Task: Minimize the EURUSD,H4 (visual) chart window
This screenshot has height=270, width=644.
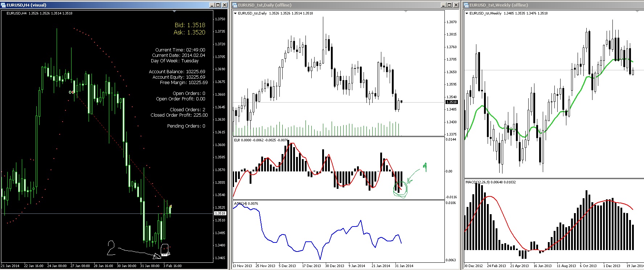Action: coord(212,5)
